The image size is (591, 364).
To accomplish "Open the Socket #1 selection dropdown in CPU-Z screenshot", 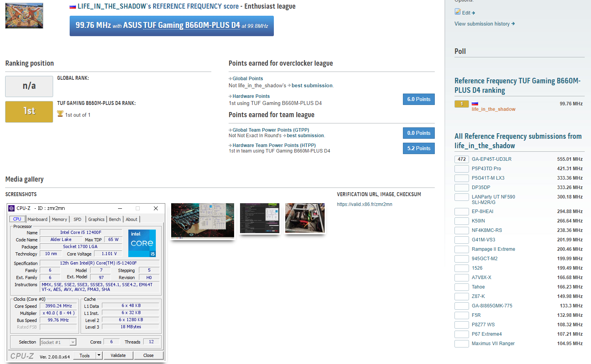I will point(58,342).
